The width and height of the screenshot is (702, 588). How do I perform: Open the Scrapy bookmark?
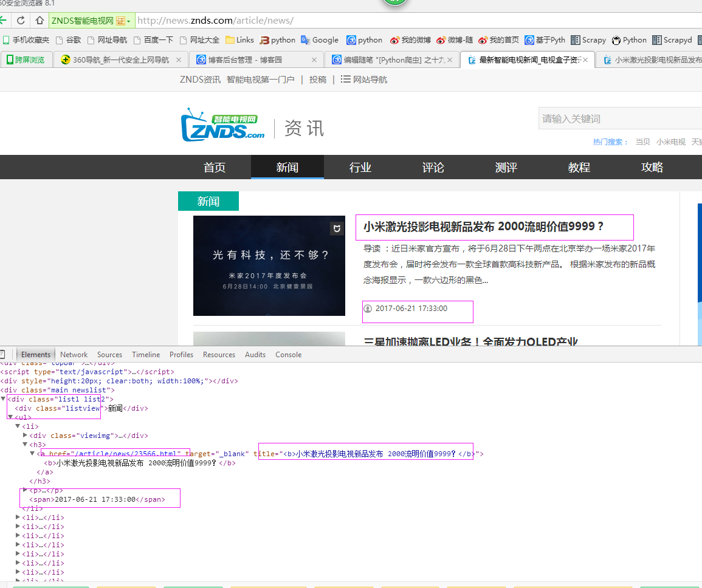coord(588,40)
